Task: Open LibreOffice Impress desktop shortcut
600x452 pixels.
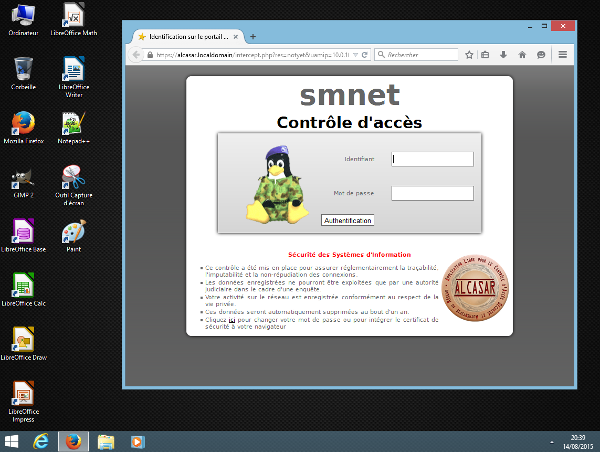Action: [x=23, y=402]
